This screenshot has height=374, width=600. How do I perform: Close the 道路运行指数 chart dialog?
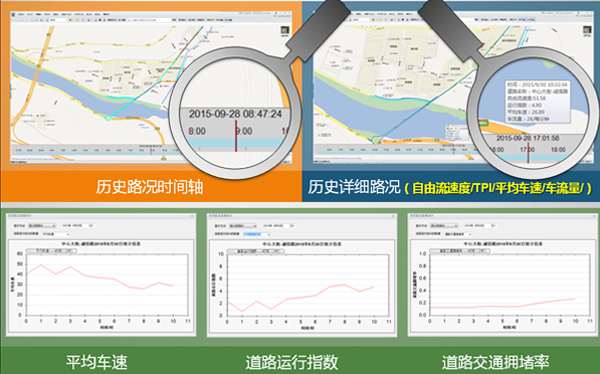tap(393, 216)
